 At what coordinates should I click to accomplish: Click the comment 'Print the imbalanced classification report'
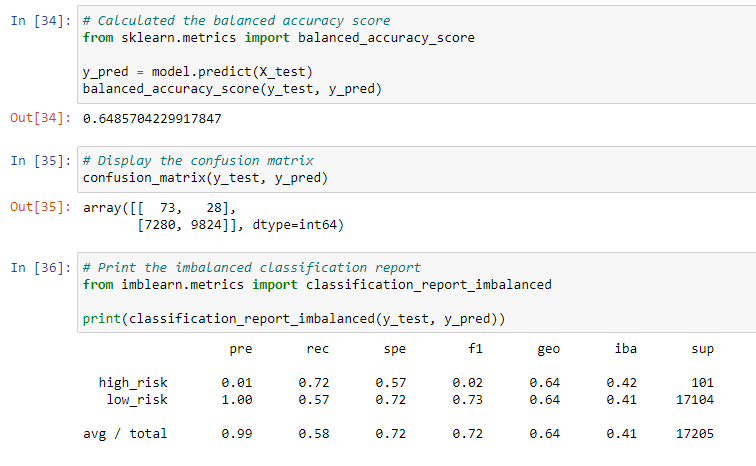(252, 267)
